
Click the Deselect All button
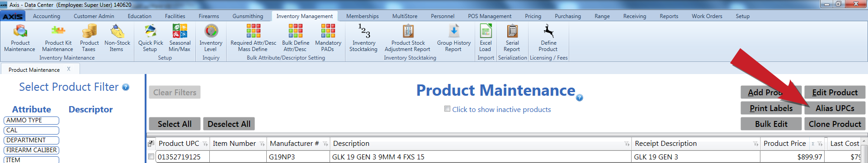coord(229,124)
